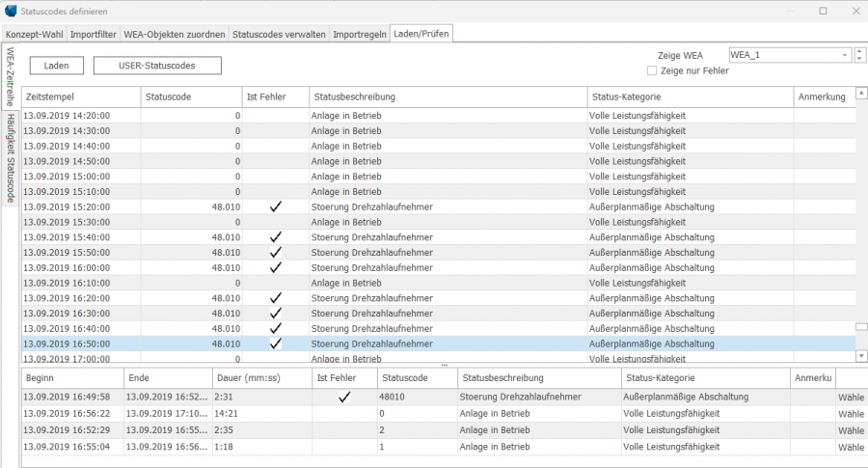Image resolution: width=868 pixels, height=468 pixels.
Task: Step WEA selection down with spinner
Action: coord(859,59)
